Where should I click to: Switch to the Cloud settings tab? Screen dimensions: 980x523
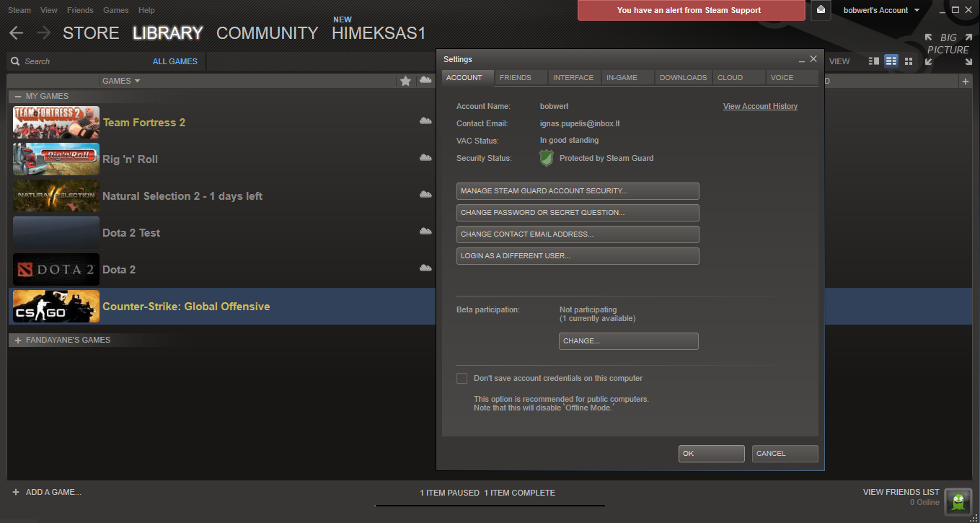738,77
